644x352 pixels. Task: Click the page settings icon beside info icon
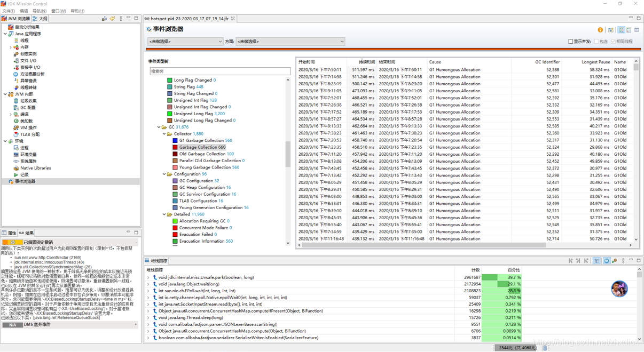point(611,30)
